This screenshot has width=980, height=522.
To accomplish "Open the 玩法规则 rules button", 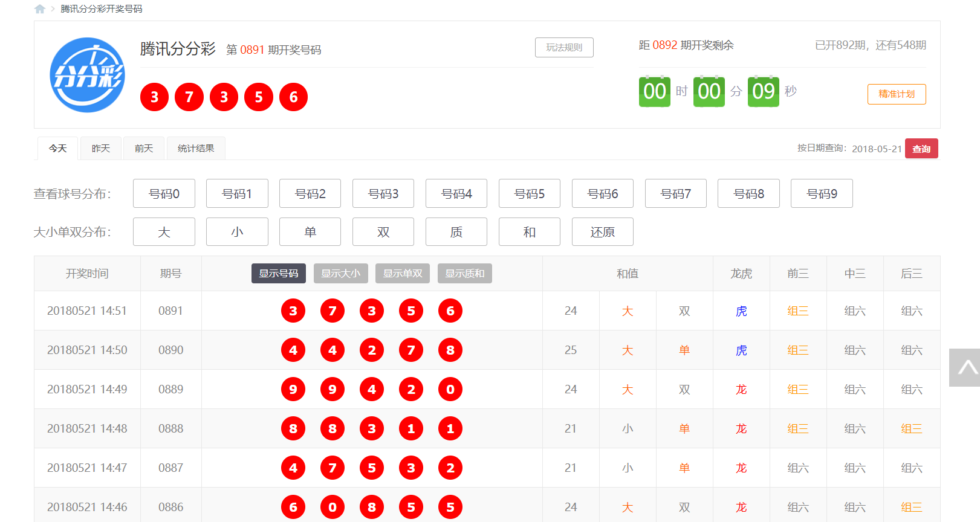I will pos(564,48).
